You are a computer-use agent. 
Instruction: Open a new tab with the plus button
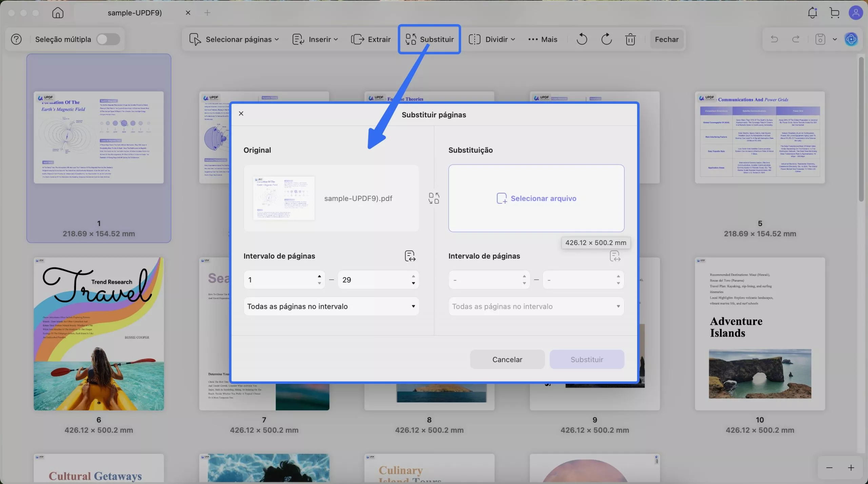[207, 13]
